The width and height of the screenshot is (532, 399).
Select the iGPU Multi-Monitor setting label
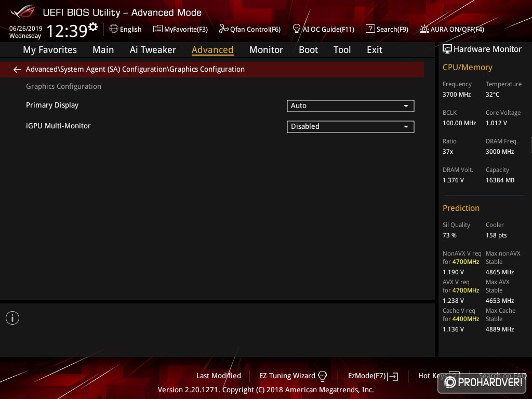click(x=58, y=126)
